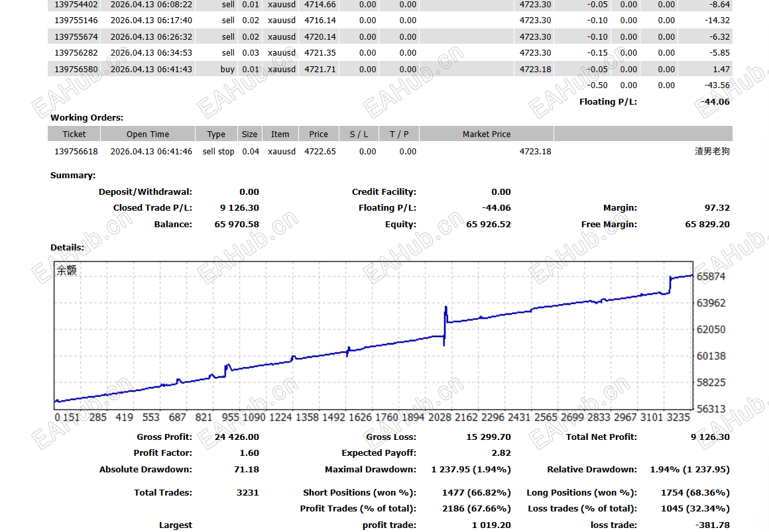Click the open price 4721.35

[320, 53]
